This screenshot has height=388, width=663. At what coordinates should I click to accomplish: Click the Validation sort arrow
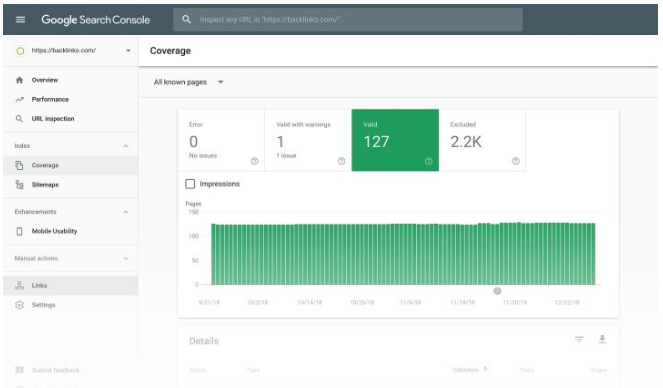(x=485, y=369)
